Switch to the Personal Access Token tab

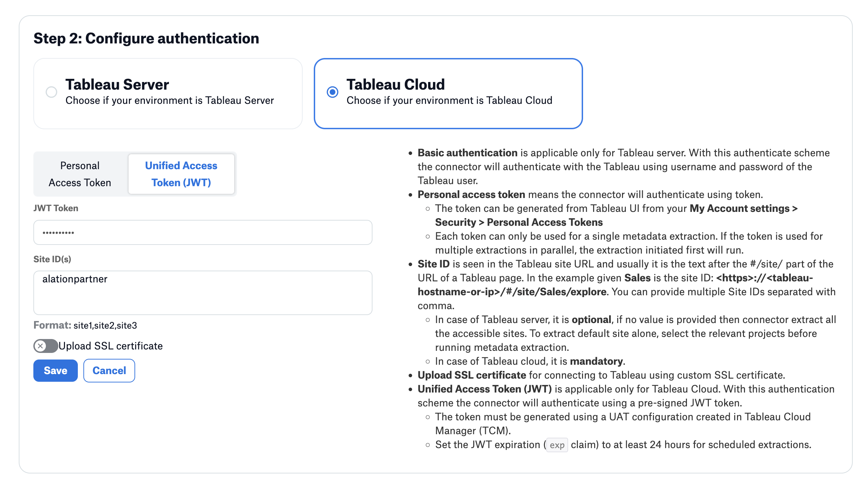pos(80,174)
